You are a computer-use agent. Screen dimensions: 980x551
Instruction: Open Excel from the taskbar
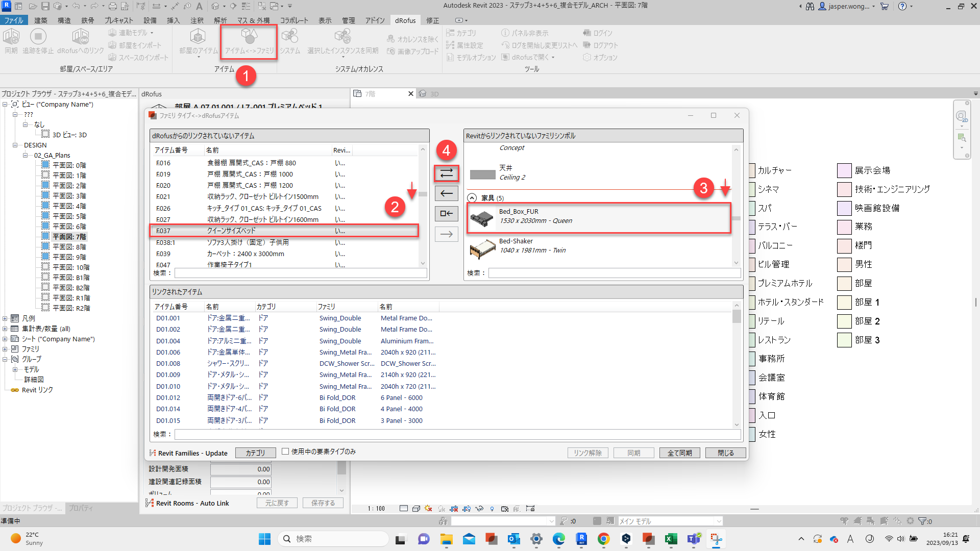coord(671,539)
